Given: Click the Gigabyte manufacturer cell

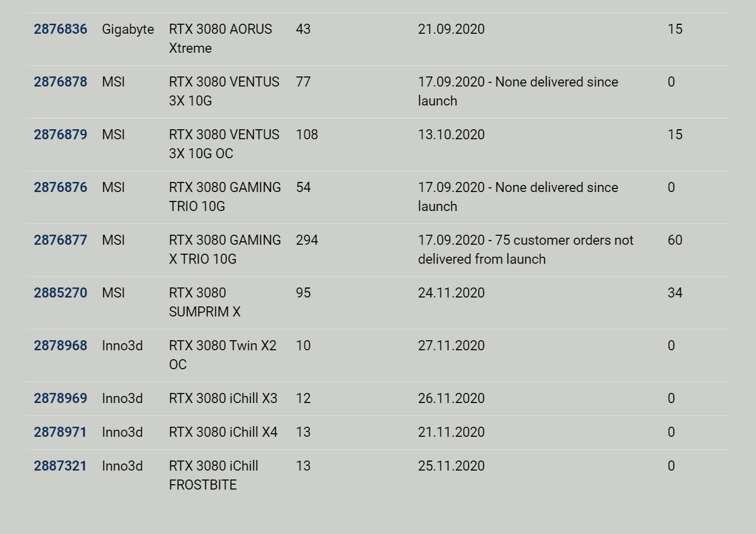Looking at the screenshot, I should click(128, 30).
